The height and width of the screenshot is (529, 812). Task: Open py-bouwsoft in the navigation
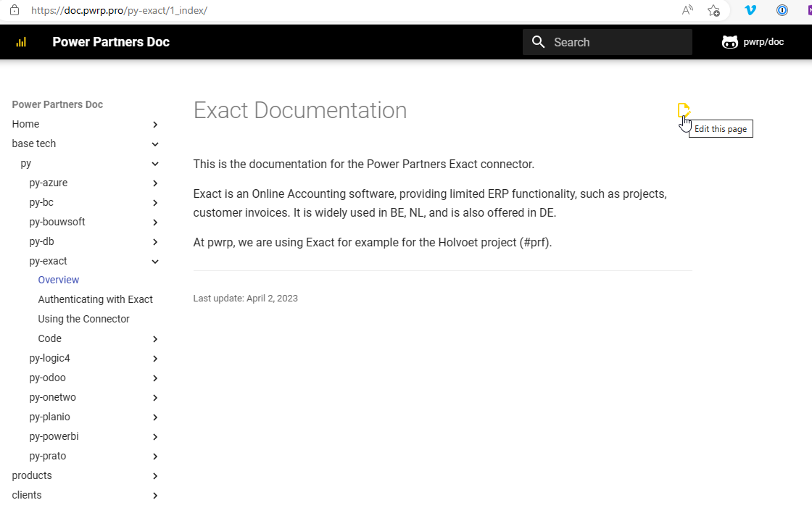pyautogui.click(x=57, y=222)
